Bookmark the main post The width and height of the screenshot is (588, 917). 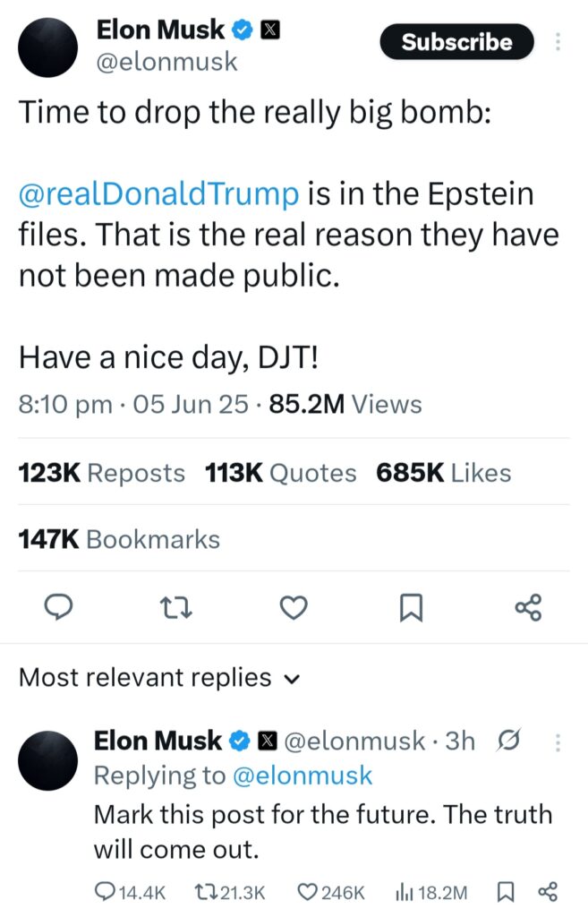(x=411, y=608)
